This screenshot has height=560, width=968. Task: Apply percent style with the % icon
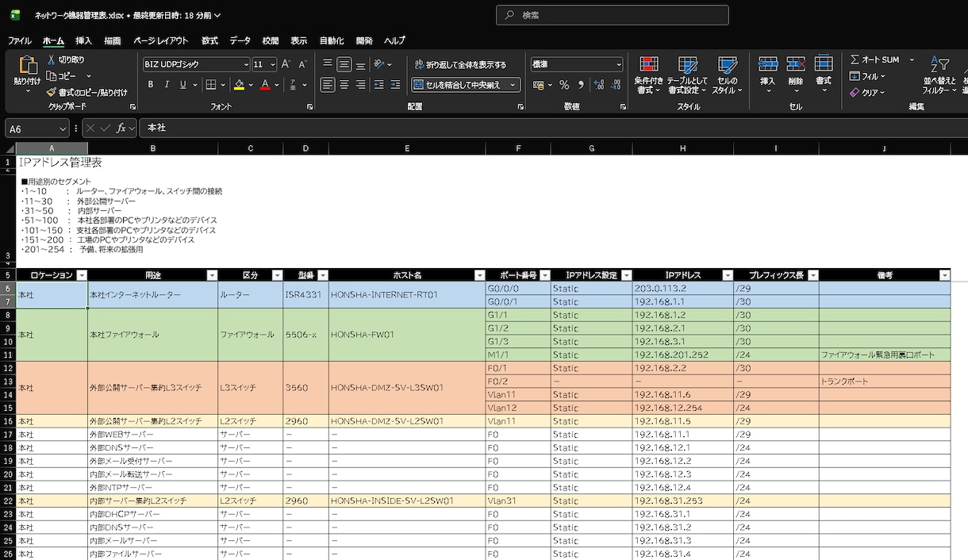click(x=564, y=85)
